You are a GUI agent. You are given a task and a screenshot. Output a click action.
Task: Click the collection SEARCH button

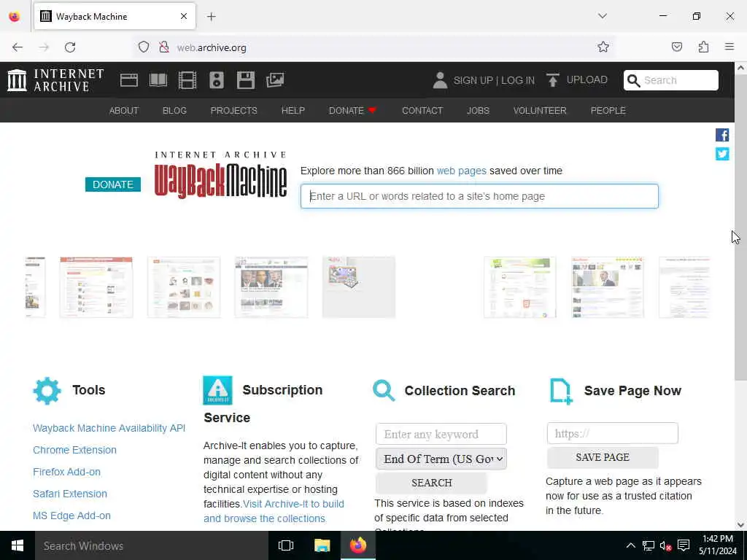coord(432,483)
